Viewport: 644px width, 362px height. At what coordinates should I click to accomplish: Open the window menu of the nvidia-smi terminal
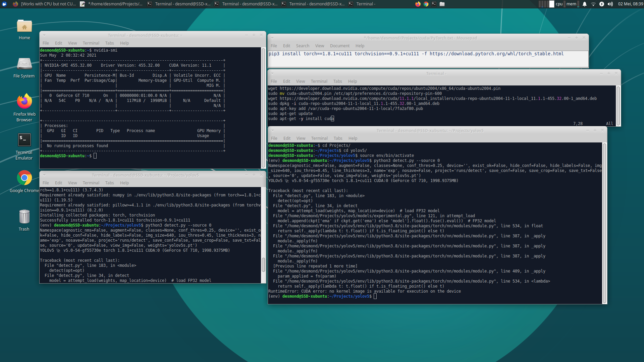45,35
